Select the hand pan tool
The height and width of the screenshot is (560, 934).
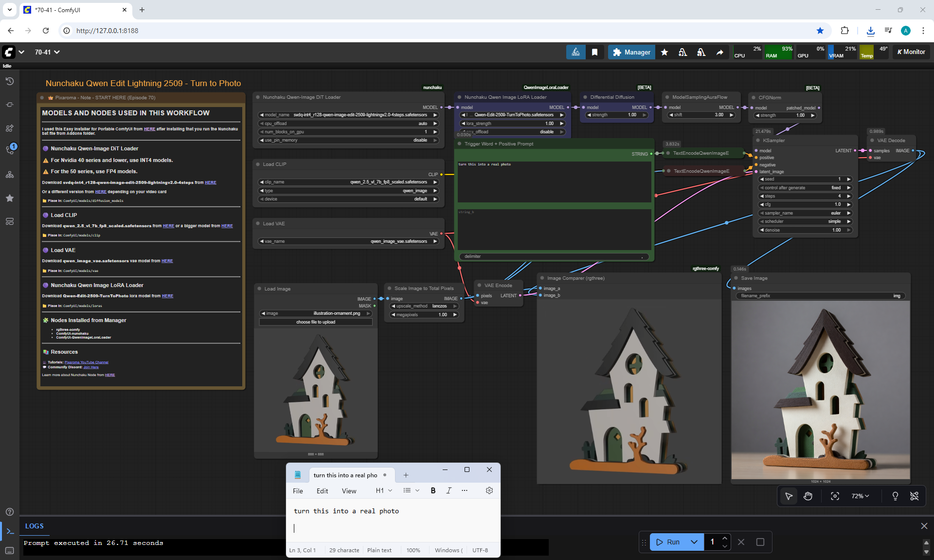[808, 496]
